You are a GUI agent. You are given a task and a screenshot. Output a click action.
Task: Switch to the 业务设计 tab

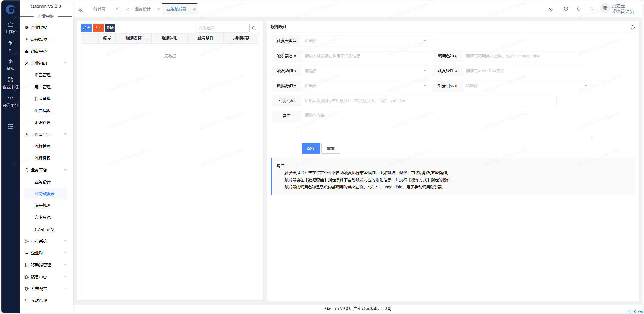[x=143, y=9]
